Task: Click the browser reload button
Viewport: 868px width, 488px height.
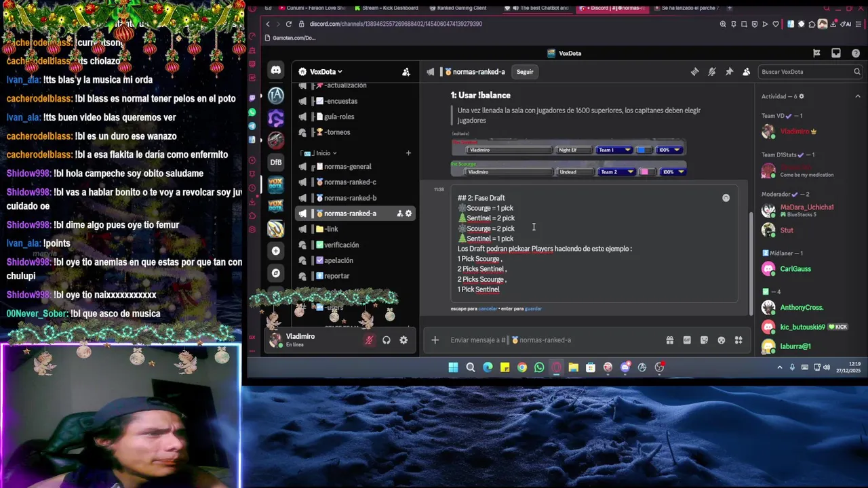Action: [289, 24]
